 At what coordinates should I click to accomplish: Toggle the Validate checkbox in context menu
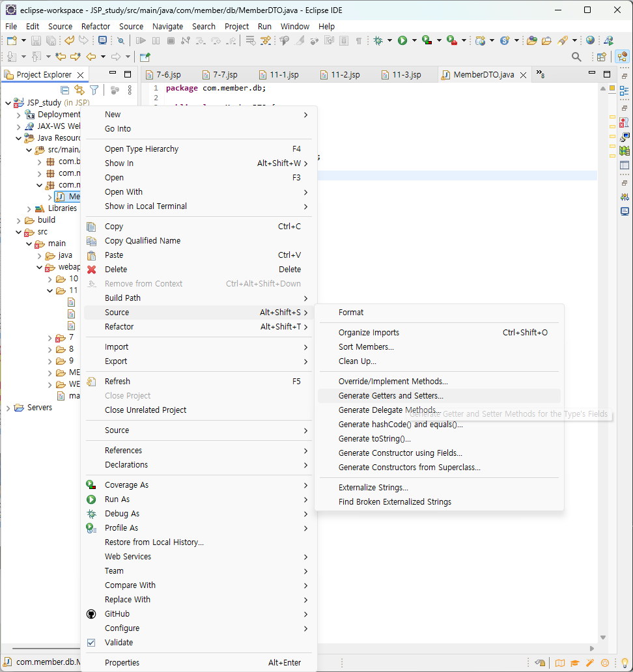(x=91, y=643)
